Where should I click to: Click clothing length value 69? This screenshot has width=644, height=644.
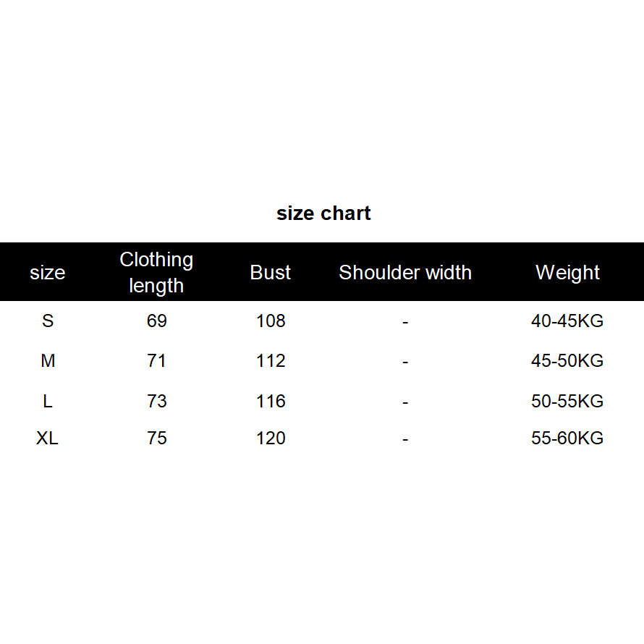[x=156, y=321]
